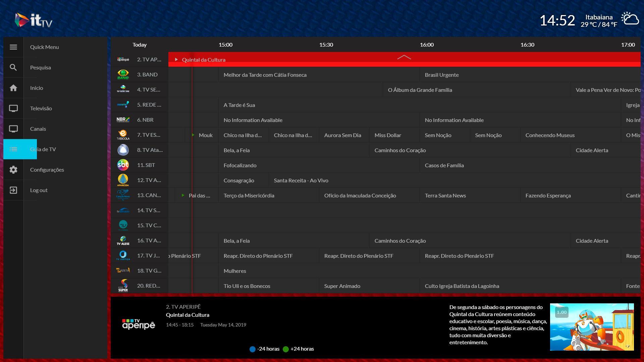Screen dimensions: 644x362
Task: Select Casos de Família program
Action: point(530,165)
